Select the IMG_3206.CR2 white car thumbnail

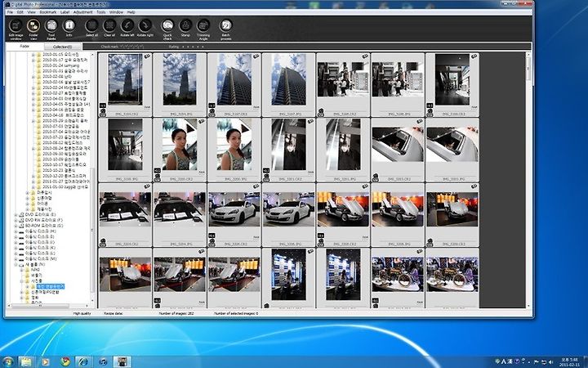point(234,215)
